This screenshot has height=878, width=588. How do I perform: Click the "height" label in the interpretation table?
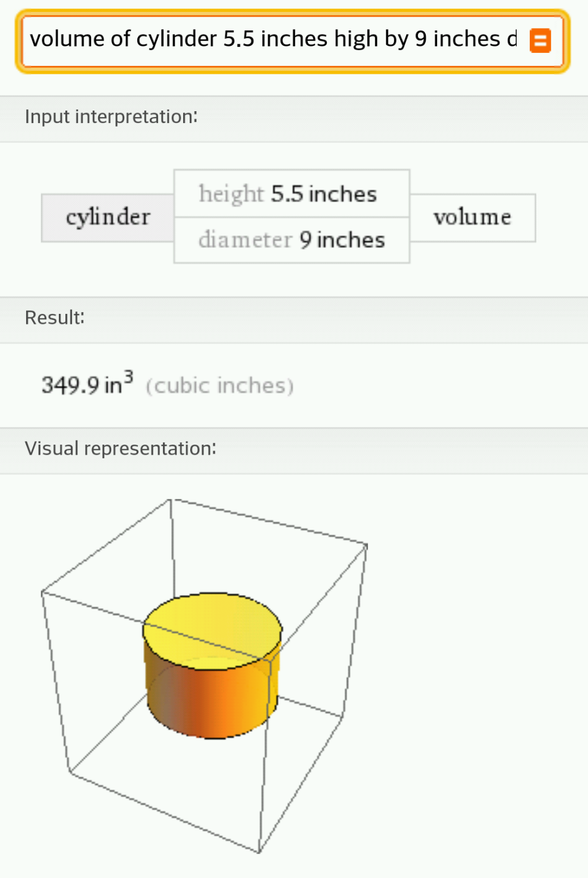[231, 194]
